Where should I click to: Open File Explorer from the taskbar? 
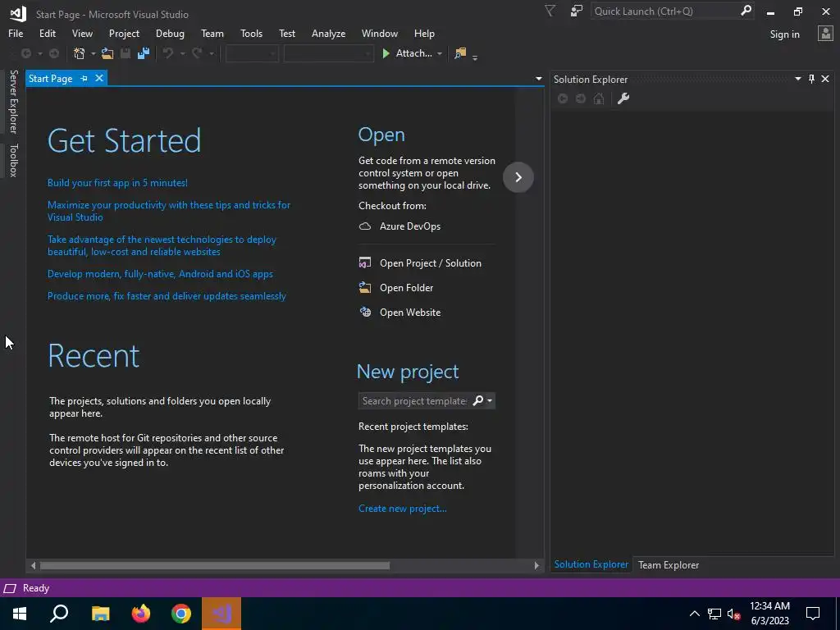click(101, 614)
